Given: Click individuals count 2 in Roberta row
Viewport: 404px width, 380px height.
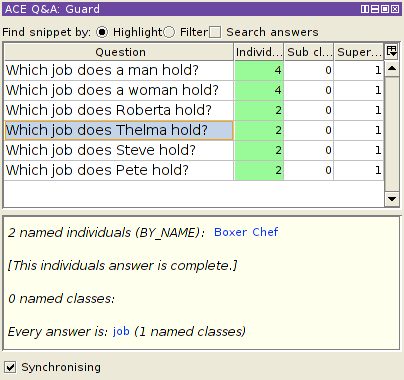Looking at the screenshot, I should click(259, 110).
